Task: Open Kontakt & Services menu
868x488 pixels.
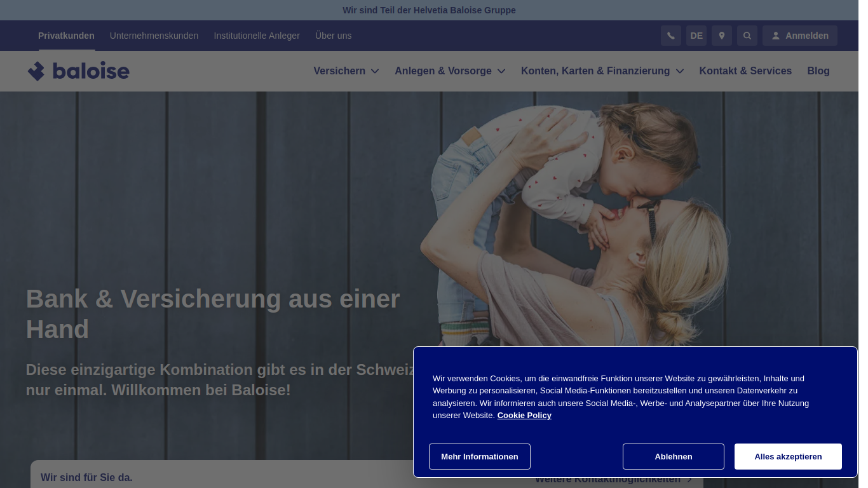Action: tap(745, 71)
